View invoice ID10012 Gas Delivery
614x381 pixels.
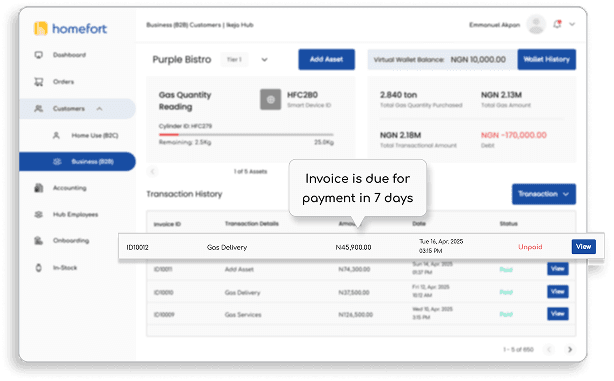[x=583, y=247]
